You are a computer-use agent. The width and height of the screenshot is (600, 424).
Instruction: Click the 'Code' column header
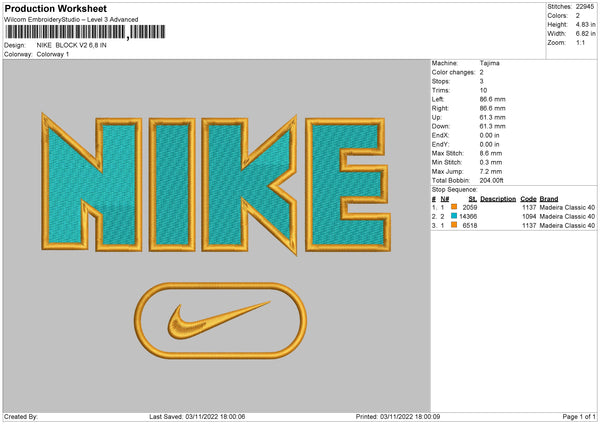[x=528, y=199]
